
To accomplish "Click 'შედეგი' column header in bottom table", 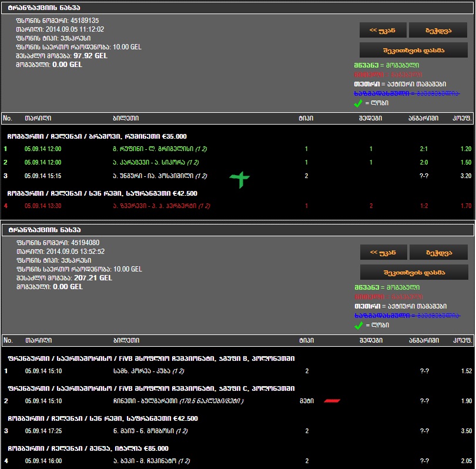I will click(x=371, y=340).
